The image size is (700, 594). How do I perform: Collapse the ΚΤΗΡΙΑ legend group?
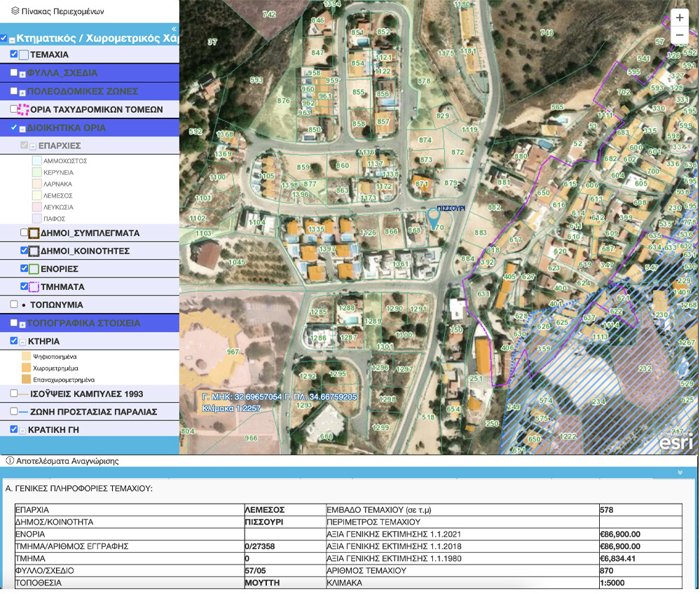[22, 342]
